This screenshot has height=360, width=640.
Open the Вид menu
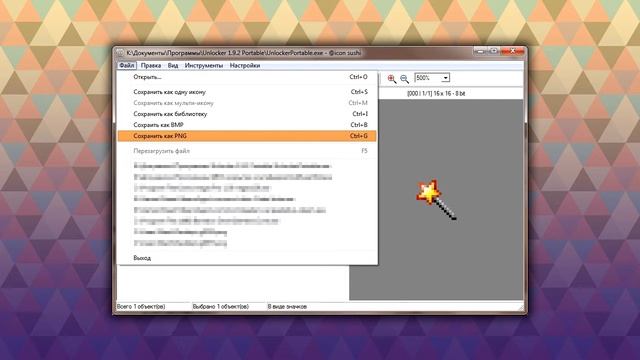pyautogui.click(x=173, y=66)
